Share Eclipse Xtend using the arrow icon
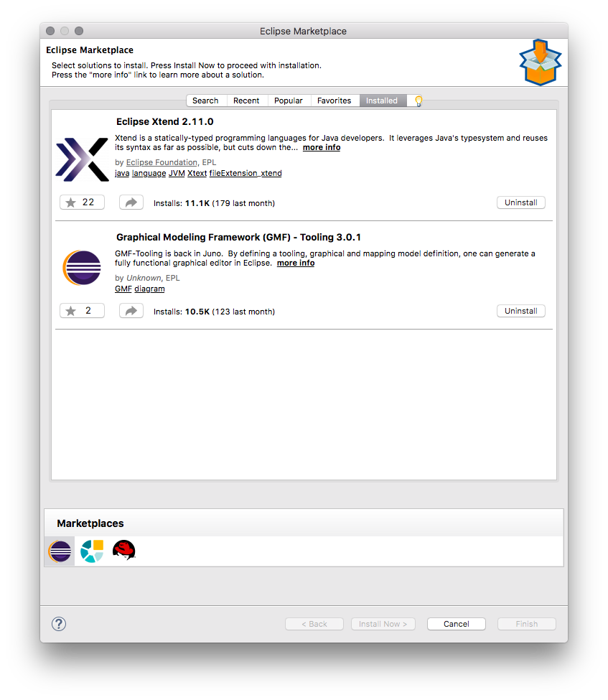 [x=131, y=202]
